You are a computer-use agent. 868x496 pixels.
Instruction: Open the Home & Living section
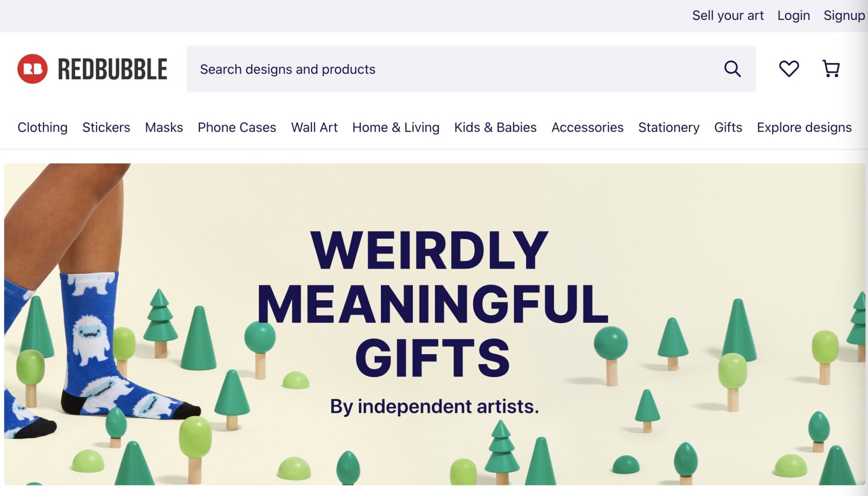tap(395, 127)
